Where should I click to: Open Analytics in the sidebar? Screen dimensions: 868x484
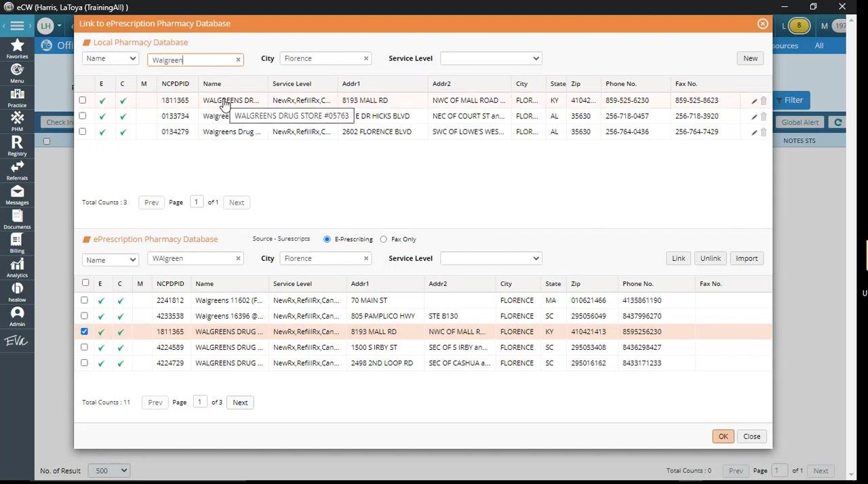(x=17, y=268)
